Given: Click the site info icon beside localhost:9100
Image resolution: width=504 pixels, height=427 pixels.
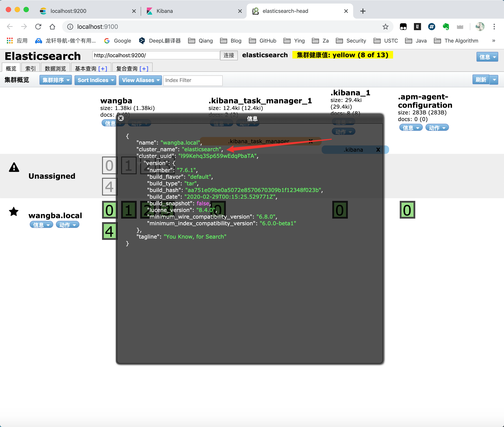Looking at the screenshot, I should [70, 27].
